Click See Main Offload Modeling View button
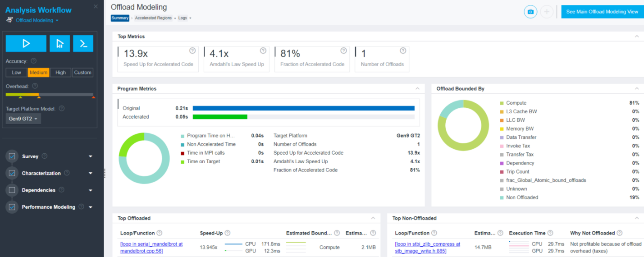644x257 pixels. (602, 12)
